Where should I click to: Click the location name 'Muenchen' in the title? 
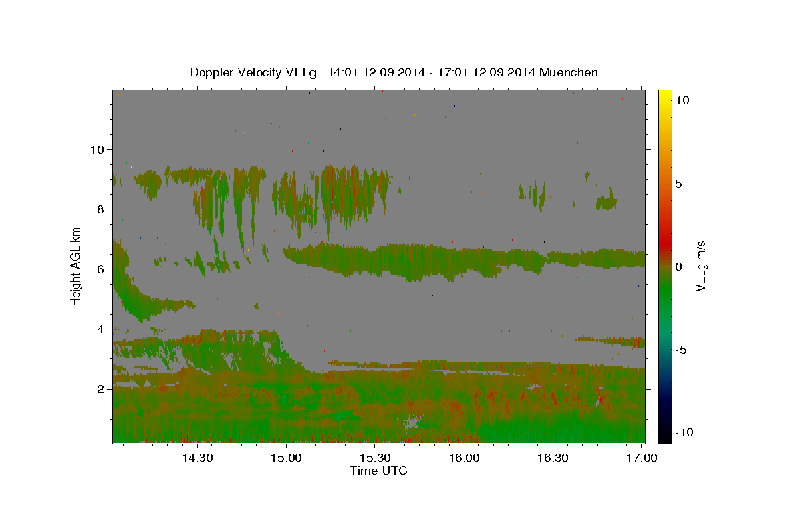pyautogui.click(x=569, y=72)
